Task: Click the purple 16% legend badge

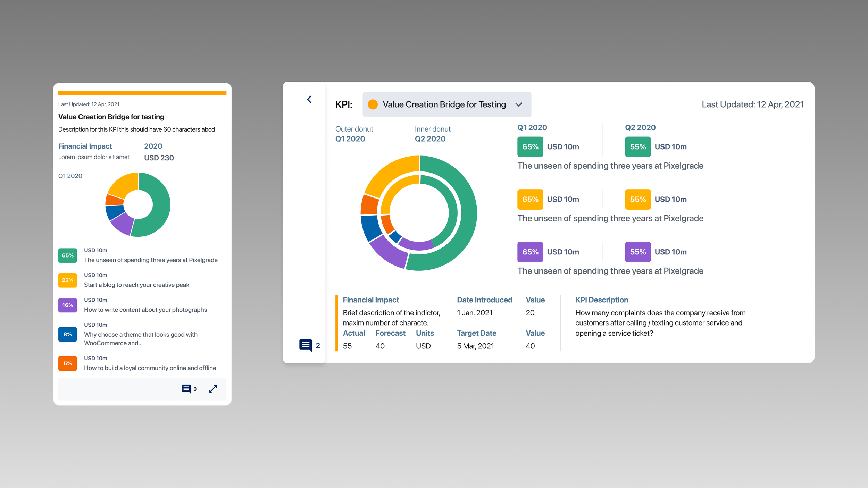Action: (67, 305)
